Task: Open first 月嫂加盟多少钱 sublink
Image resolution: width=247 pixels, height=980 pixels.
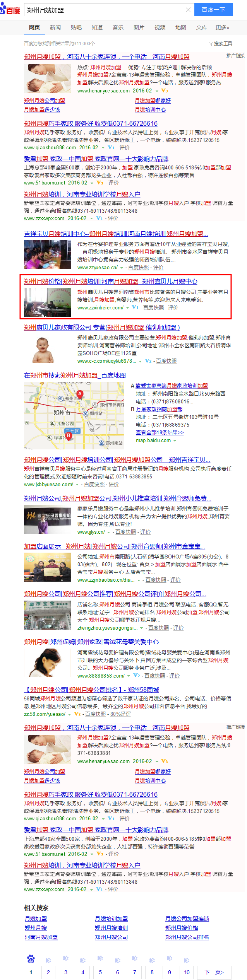Action: click(x=42, y=109)
